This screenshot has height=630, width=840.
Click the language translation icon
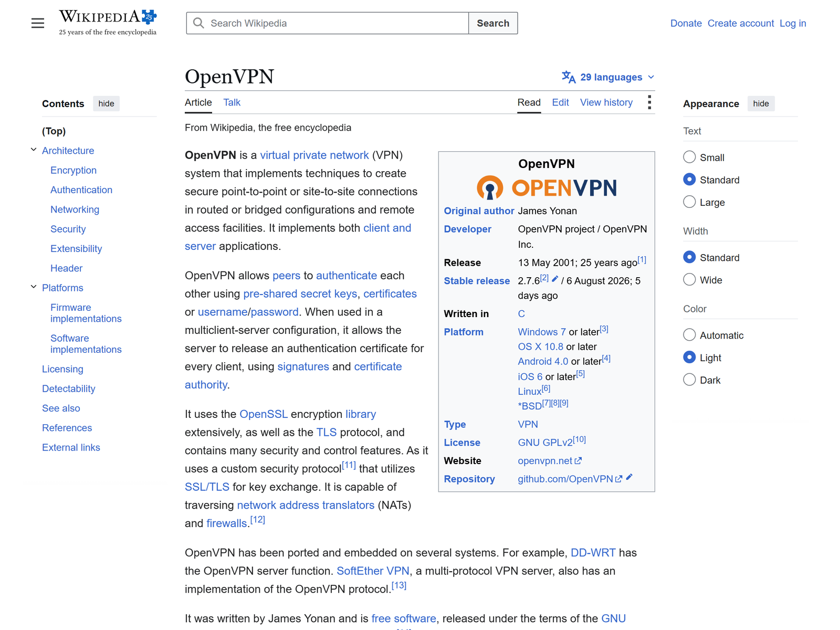[x=569, y=77]
